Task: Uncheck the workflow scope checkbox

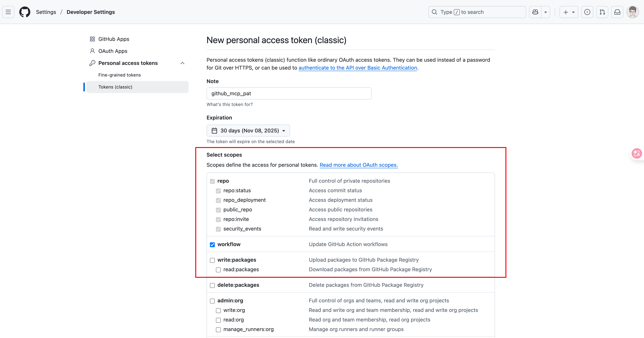Action: pyautogui.click(x=212, y=245)
